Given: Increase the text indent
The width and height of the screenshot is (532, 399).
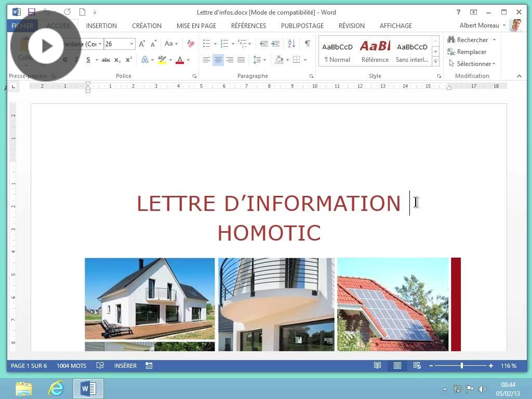Looking at the screenshot, I should point(276,44).
